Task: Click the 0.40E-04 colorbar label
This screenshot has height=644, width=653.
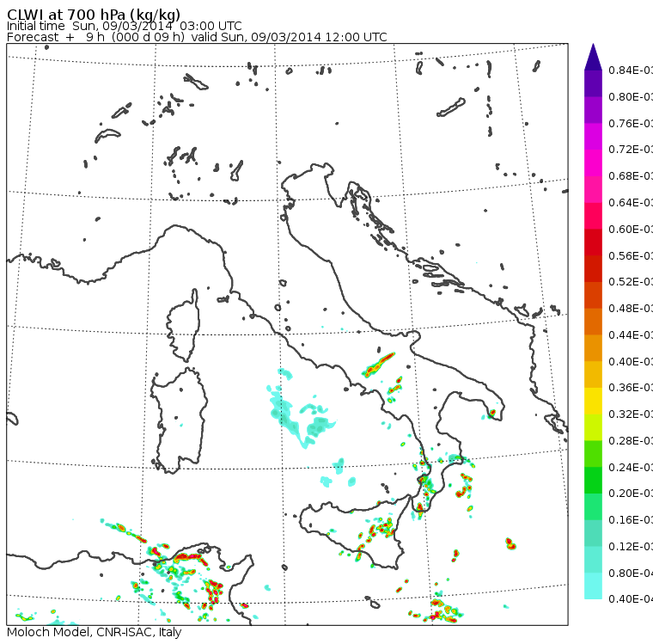Action: pos(631,599)
